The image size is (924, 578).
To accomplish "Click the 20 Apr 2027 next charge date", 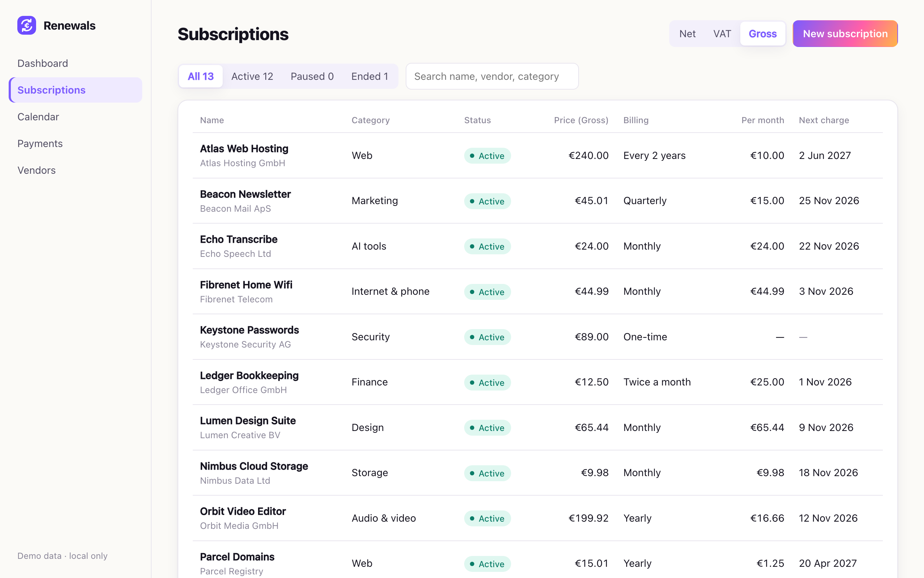I will (x=828, y=563).
